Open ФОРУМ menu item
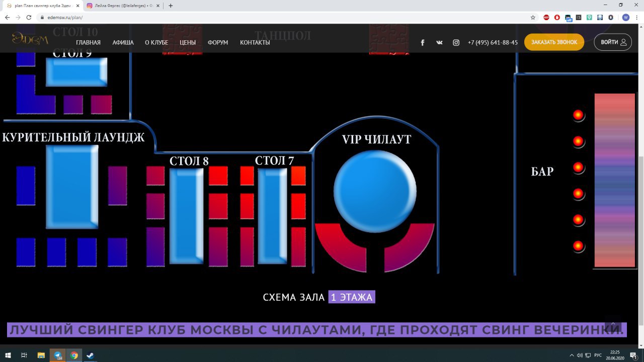Image resolution: width=644 pixels, height=362 pixels. (218, 43)
